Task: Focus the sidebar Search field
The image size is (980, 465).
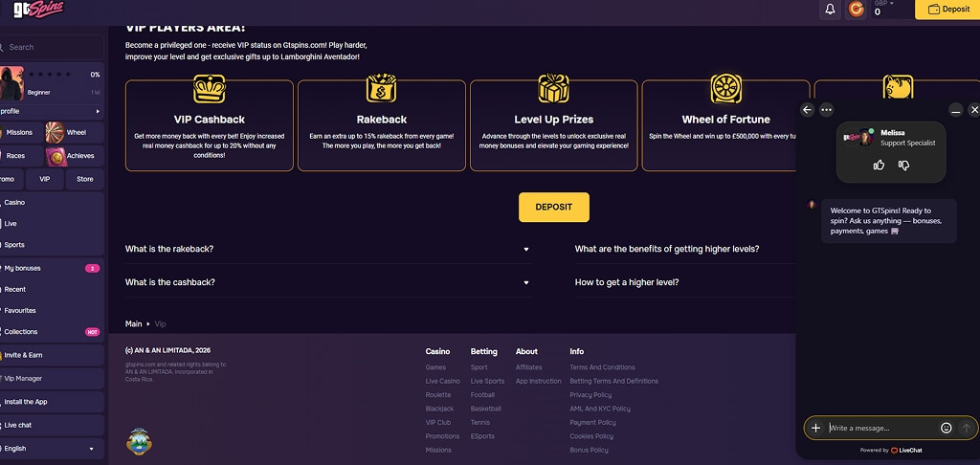Action: (x=53, y=47)
